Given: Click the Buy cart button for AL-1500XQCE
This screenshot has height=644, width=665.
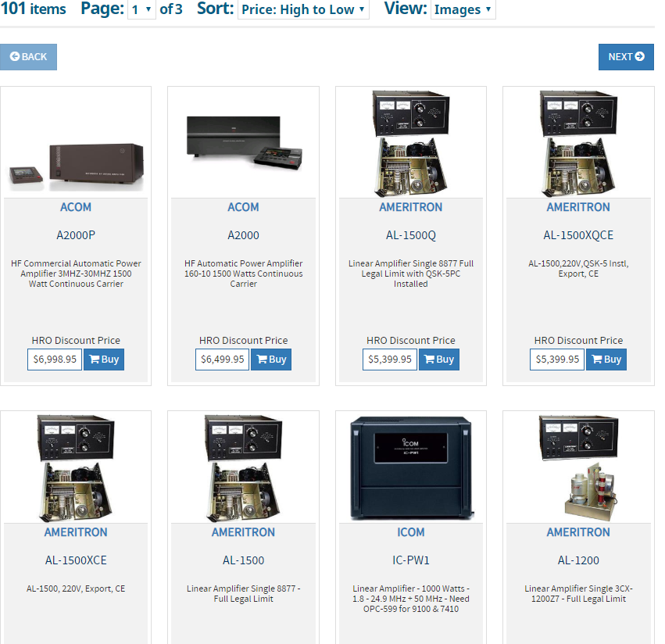Looking at the screenshot, I should point(606,360).
